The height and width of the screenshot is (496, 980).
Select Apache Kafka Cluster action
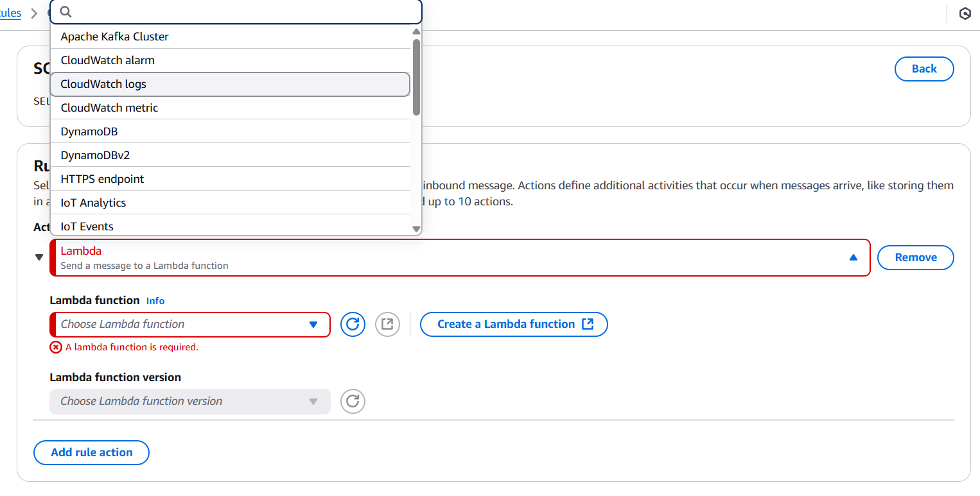click(230, 37)
